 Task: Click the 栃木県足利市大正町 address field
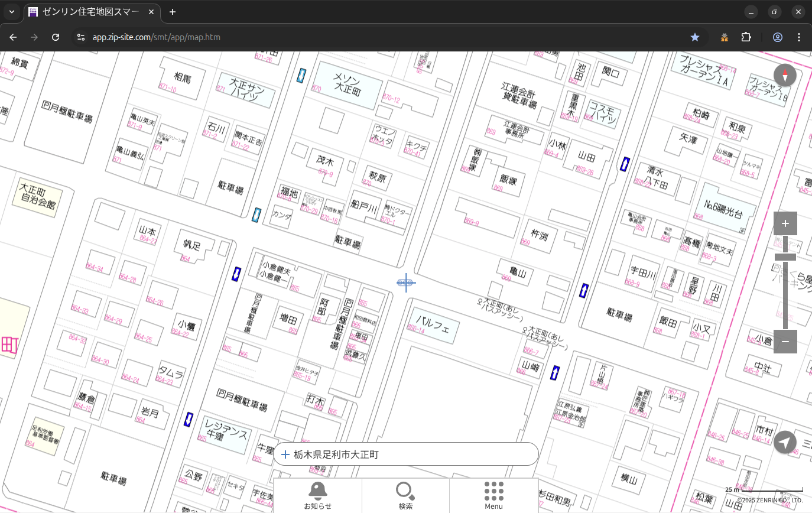pos(405,454)
